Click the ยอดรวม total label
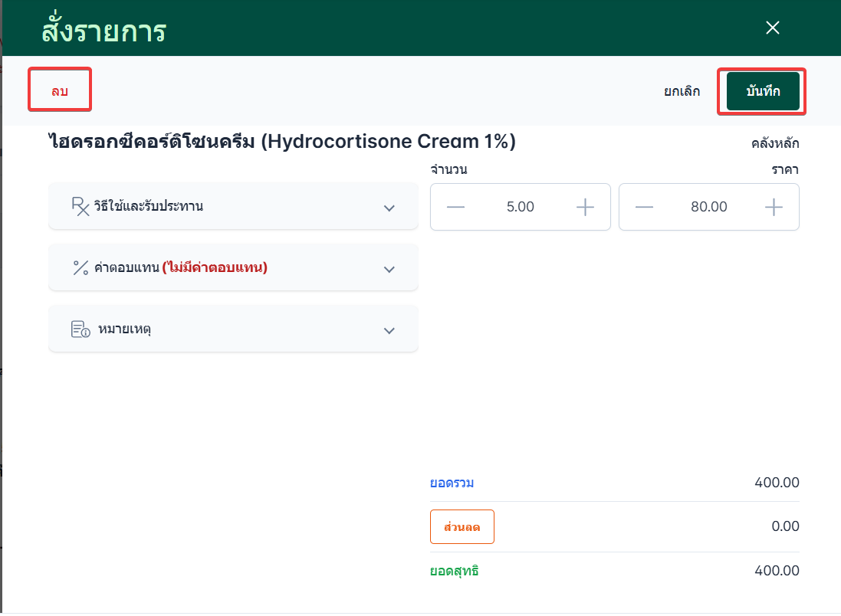The image size is (841, 616). (x=452, y=483)
